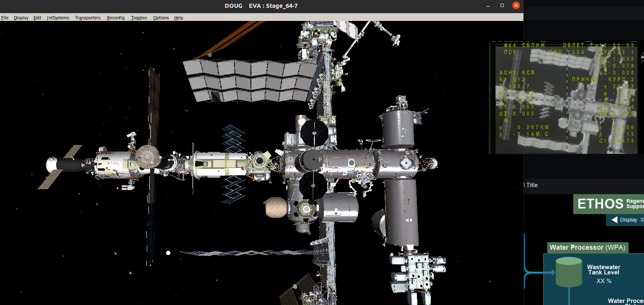Image resolution: width=644 pixels, height=305 pixels.
Task: Click the Display back arrow icon
Action: 614,220
